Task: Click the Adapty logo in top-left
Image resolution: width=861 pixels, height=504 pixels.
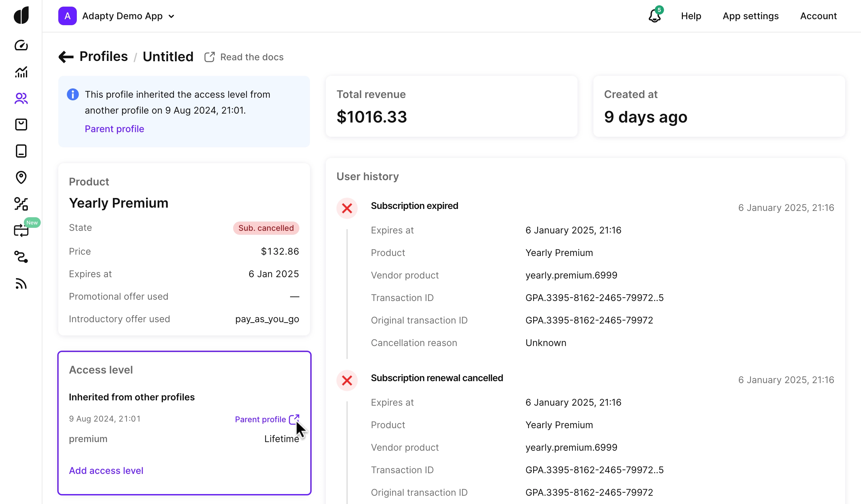Action: (x=21, y=15)
